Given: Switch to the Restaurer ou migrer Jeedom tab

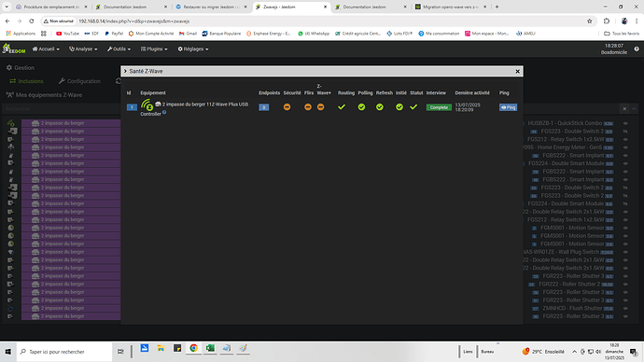Looking at the screenshot, I should tap(210, 7).
